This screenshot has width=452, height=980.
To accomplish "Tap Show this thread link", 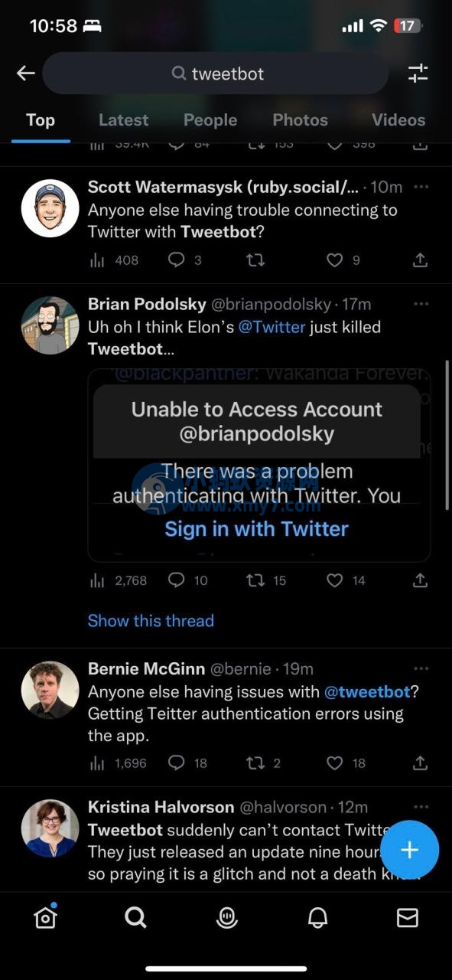I will pos(151,621).
